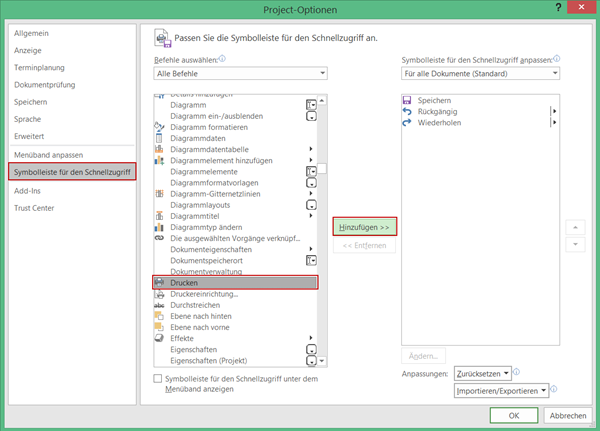Viewport: 600px width, 431px height.
Task: Open the Allgemein options category
Action: coord(31,33)
